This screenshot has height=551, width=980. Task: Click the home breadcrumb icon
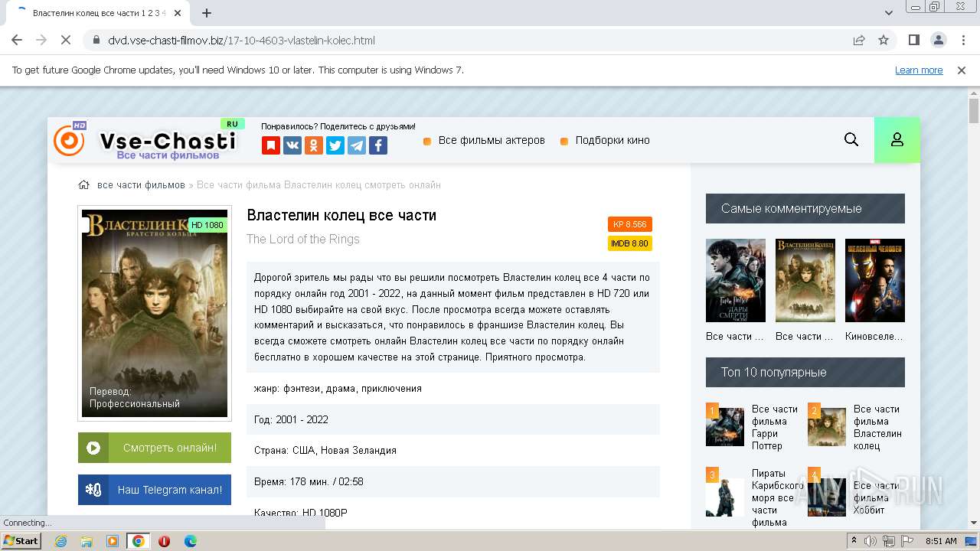pyautogui.click(x=84, y=184)
